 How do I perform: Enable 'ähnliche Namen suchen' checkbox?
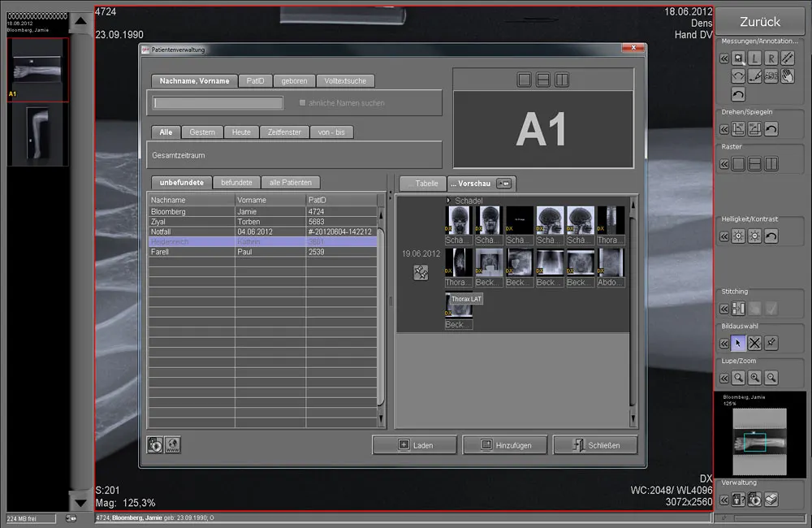[x=303, y=103]
